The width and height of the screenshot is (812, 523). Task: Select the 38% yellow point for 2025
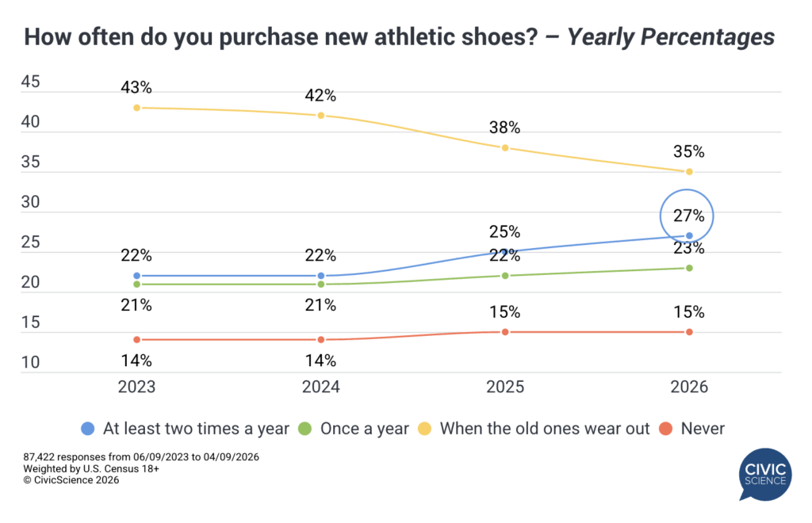pos(504,148)
